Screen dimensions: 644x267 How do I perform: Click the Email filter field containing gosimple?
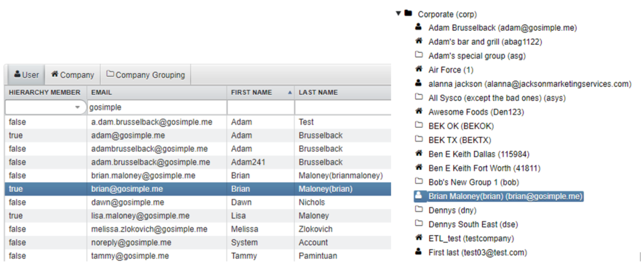pyautogui.click(x=157, y=107)
